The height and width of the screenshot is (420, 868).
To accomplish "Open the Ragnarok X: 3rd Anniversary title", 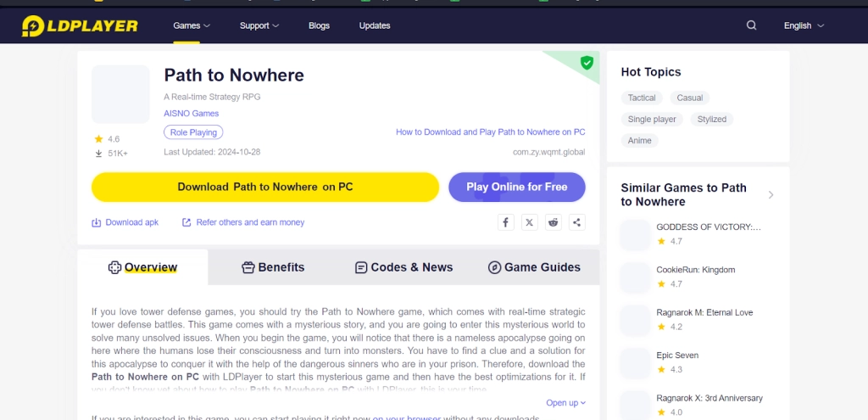I will (709, 398).
